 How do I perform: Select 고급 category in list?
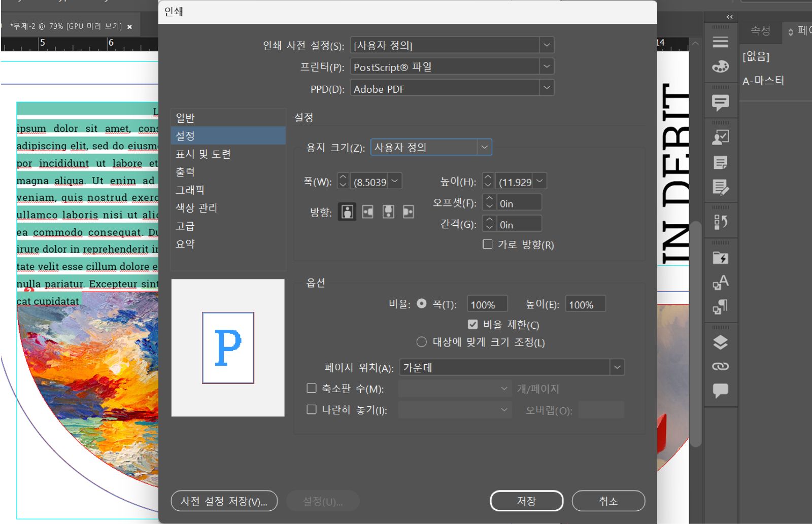point(228,226)
